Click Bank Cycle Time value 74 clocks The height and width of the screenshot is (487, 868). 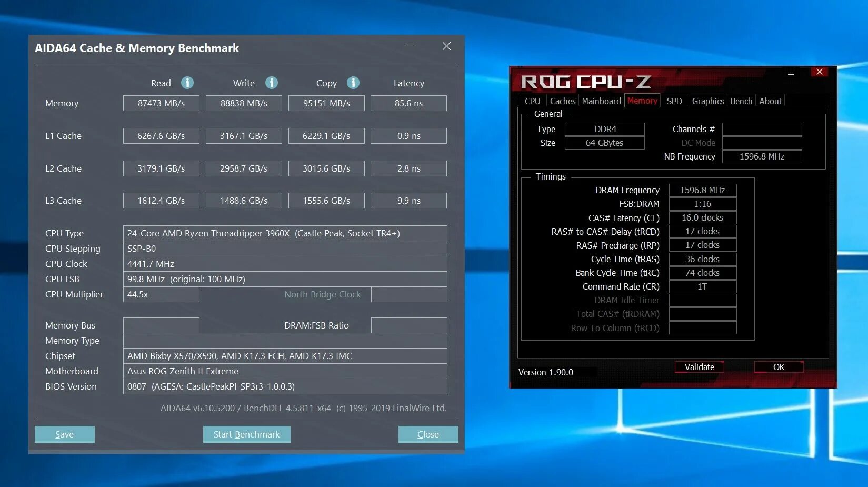pos(703,273)
